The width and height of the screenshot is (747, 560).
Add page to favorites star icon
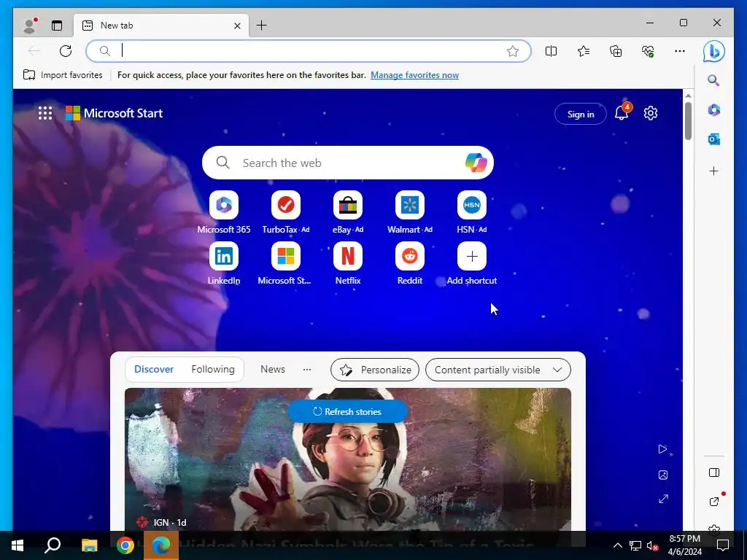point(513,51)
